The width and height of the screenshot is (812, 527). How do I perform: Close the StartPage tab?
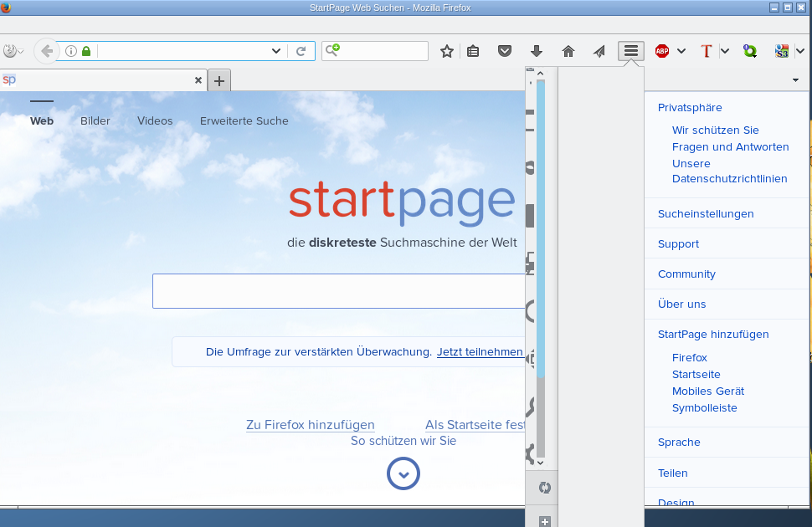pos(198,80)
